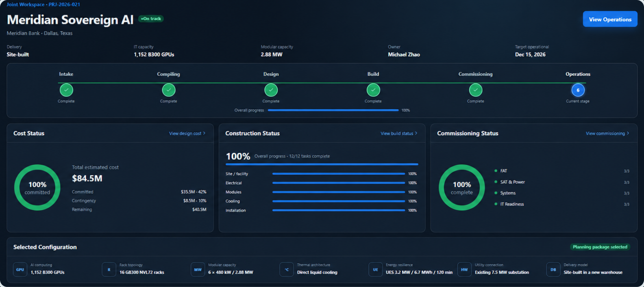Select the Commissioning stage checkmark circle
Viewport: 644px width, 287px height.
tap(476, 90)
